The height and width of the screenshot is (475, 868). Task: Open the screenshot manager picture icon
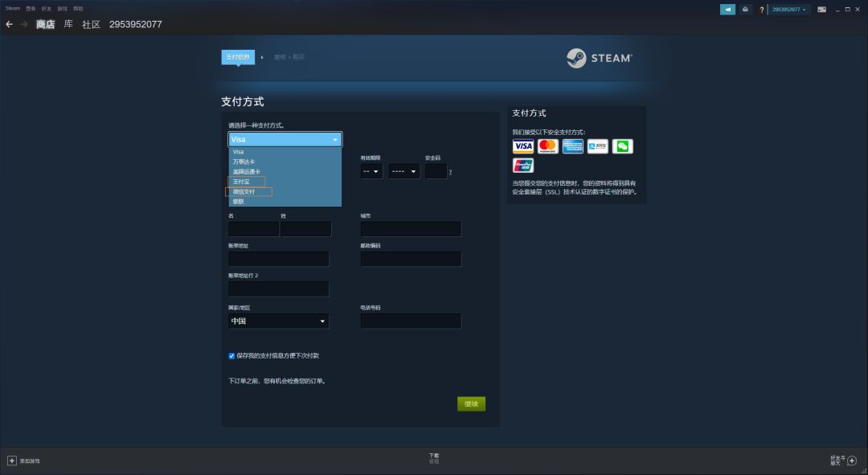(821, 10)
